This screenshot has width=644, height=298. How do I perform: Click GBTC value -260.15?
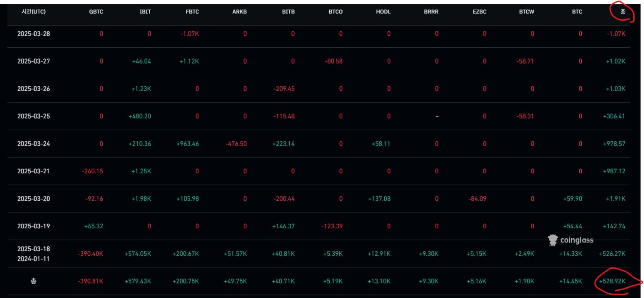tap(92, 172)
